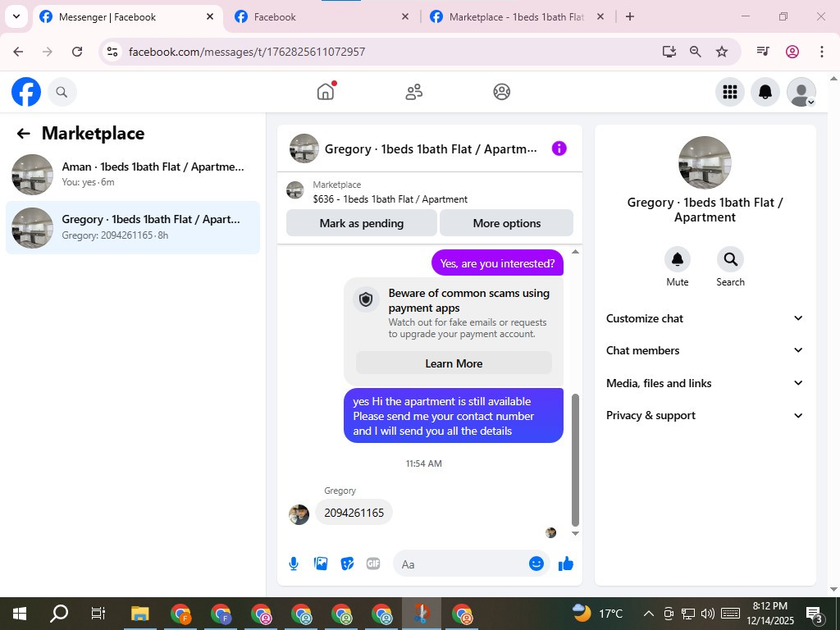Bookmark this page with the star icon
The image size is (840, 630).
pos(722,52)
